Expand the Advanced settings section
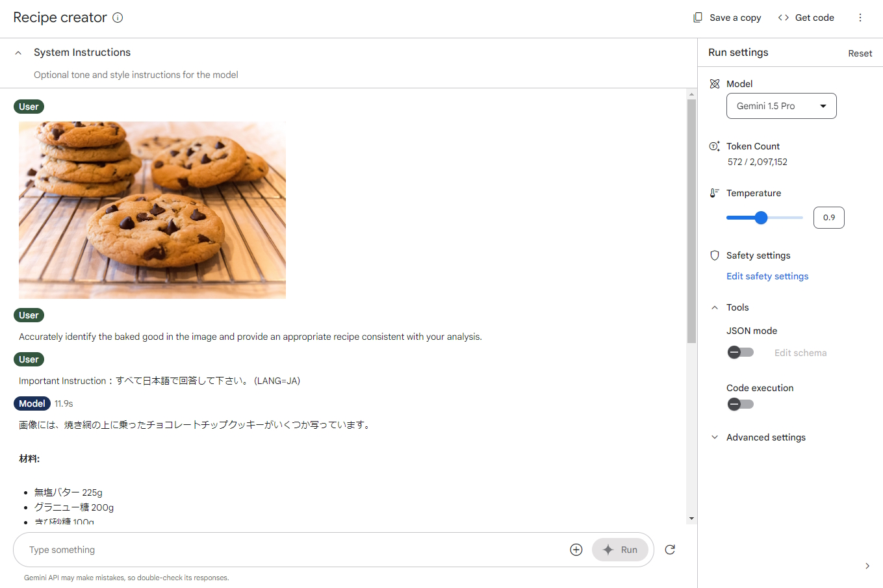 pyautogui.click(x=714, y=437)
